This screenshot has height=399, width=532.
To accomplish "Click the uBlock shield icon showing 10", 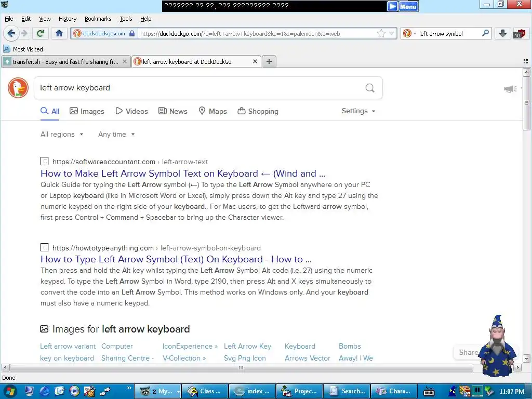I will [520, 33].
